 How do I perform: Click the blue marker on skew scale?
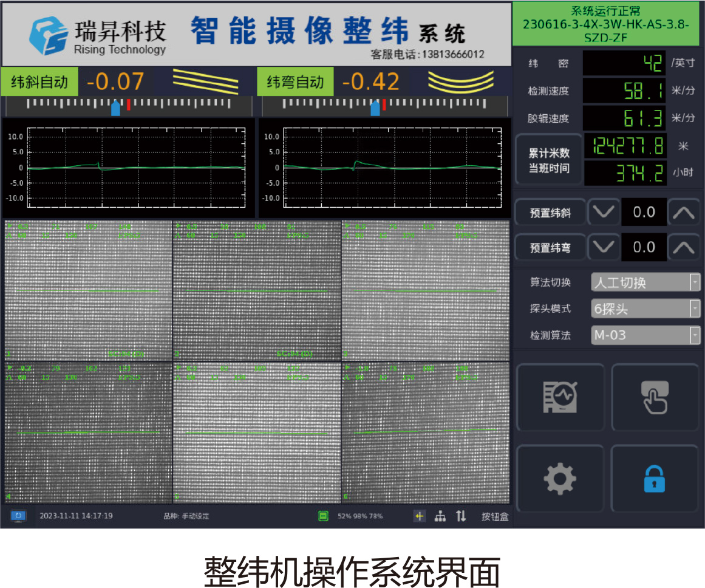tap(115, 109)
